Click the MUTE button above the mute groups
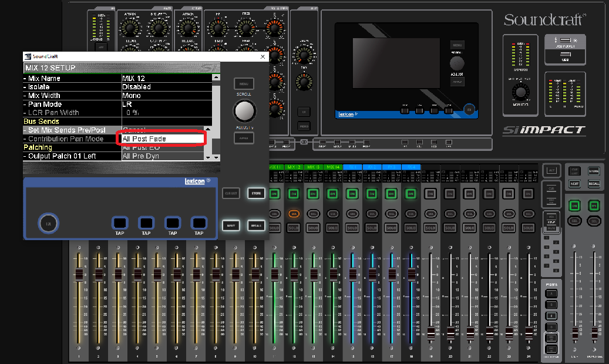This screenshot has width=609, height=364. 551,228
